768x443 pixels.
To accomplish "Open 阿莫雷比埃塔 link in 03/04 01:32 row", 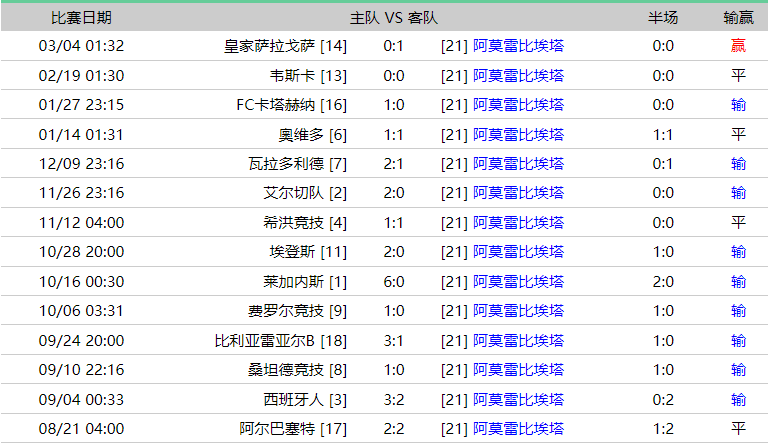I will point(518,46).
